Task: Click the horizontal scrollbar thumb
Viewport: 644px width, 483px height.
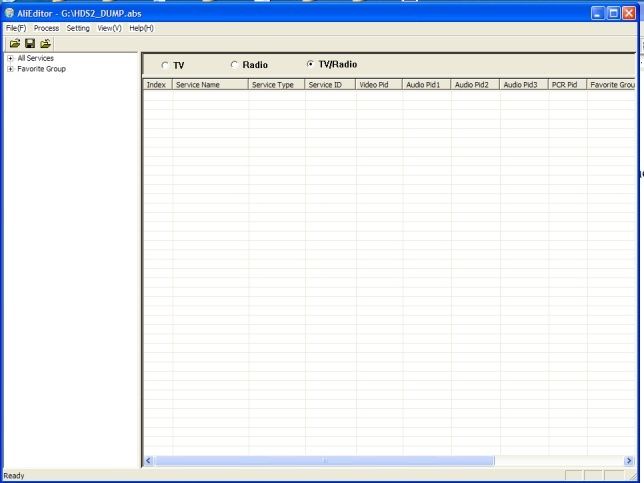Action: point(324,460)
